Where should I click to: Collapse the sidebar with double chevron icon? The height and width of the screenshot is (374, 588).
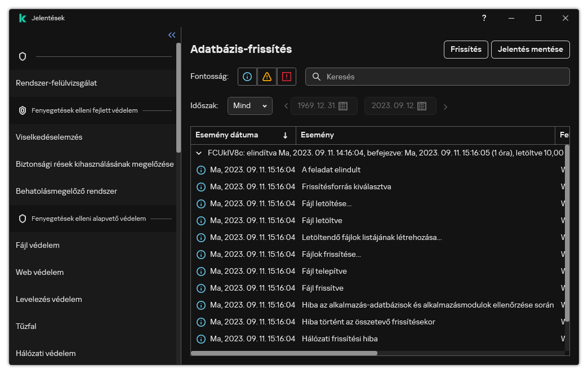172,35
